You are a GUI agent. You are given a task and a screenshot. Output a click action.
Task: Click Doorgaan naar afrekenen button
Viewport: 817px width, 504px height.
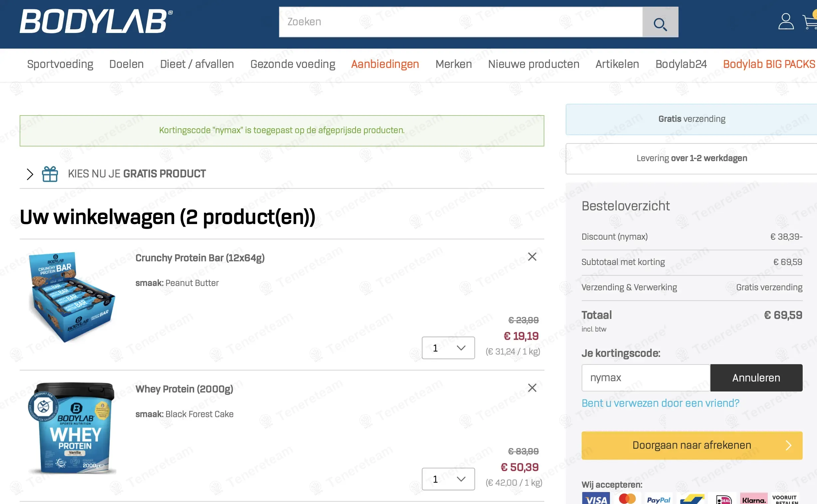(x=692, y=445)
